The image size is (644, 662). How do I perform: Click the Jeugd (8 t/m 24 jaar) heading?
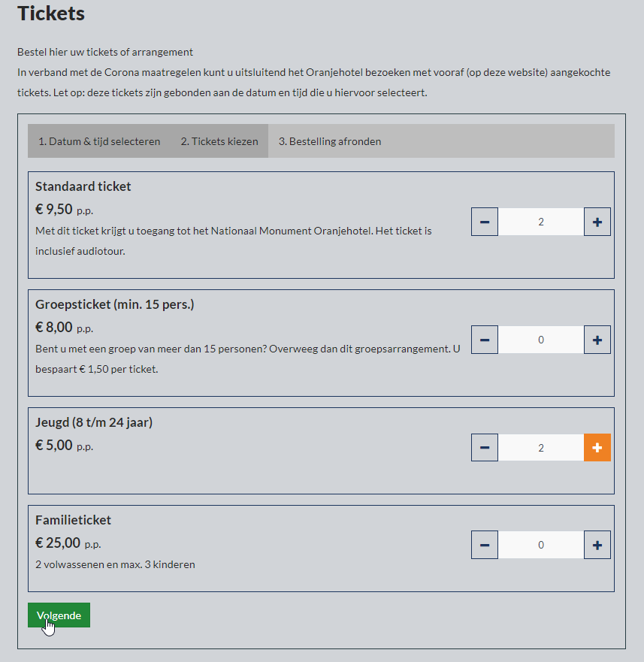pyautogui.click(x=94, y=422)
